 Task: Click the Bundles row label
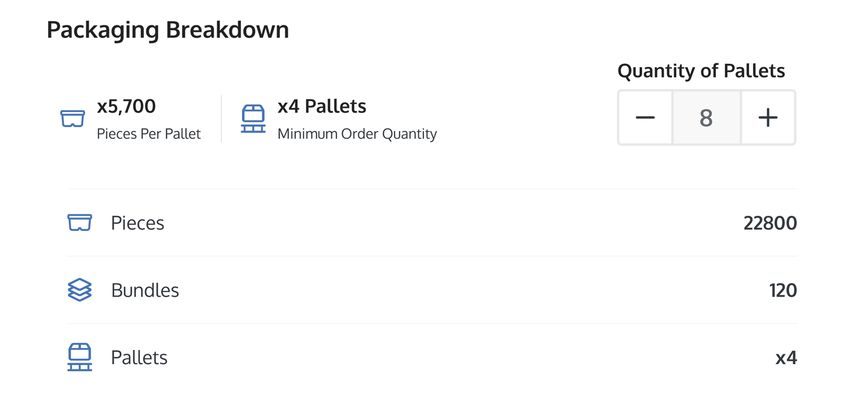pyautogui.click(x=145, y=291)
